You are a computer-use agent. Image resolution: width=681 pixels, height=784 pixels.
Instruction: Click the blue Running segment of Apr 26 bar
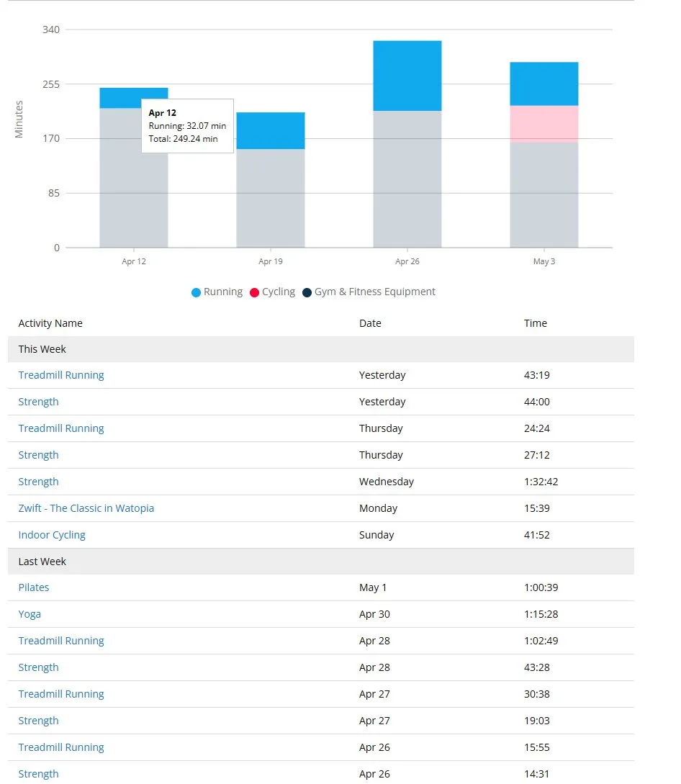407,76
